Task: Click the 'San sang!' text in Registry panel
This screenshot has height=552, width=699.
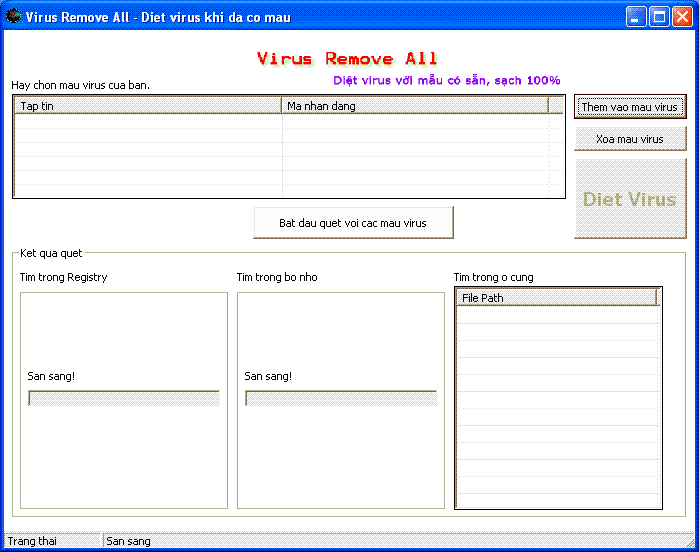Action: click(x=51, y=376)
